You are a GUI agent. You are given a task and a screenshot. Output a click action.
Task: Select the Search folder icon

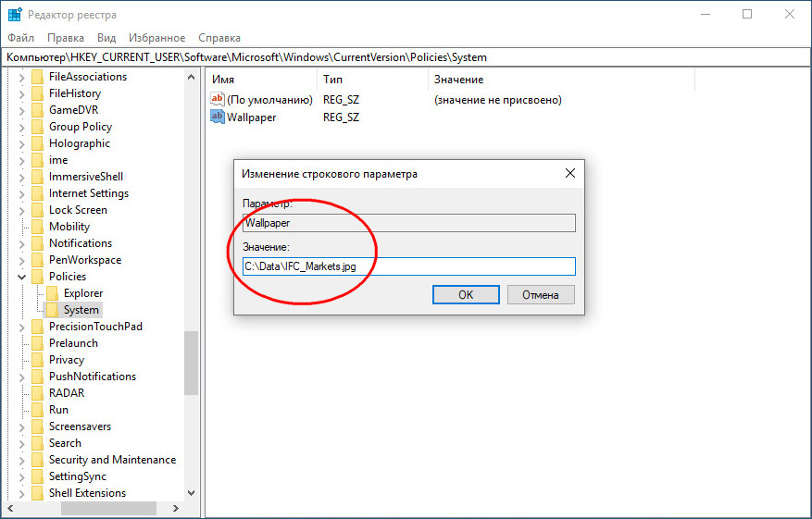[37, 443]
